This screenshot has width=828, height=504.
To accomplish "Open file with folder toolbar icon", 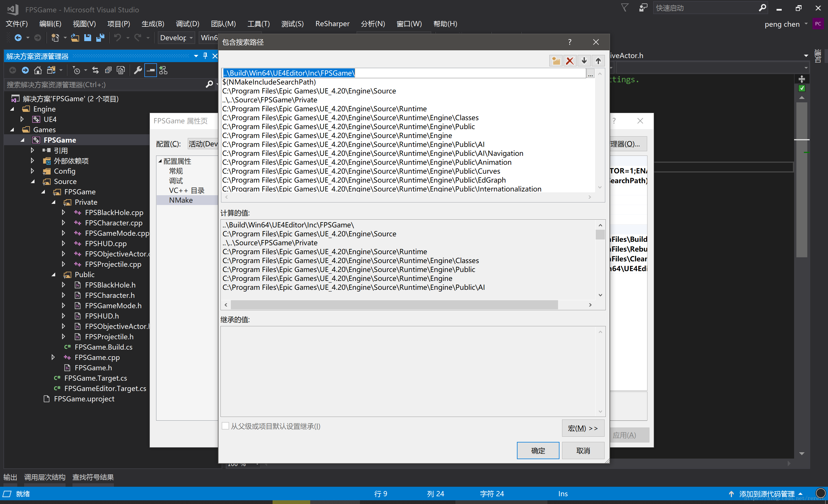I will pyautogui.click(x=75, y=38).
